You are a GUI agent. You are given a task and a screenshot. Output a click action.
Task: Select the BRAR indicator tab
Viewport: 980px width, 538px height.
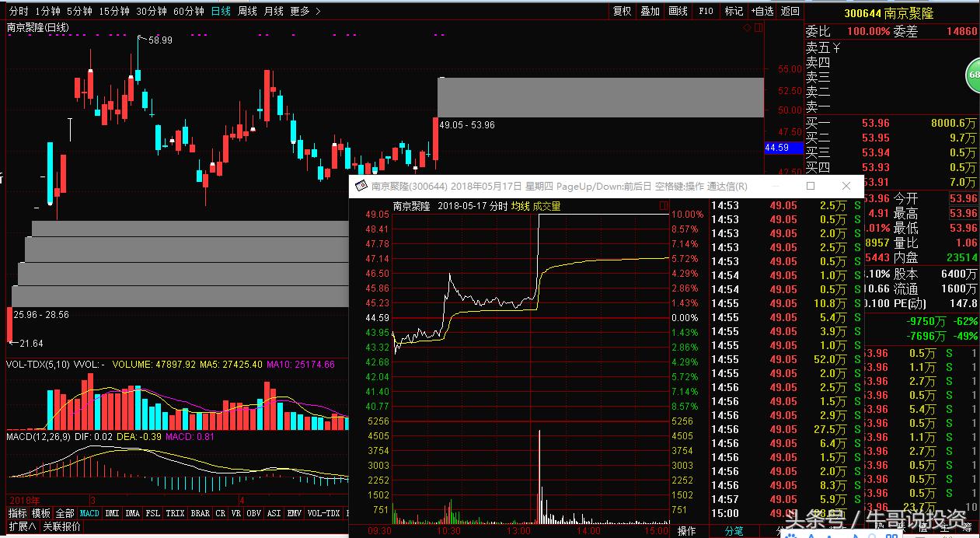201,513
